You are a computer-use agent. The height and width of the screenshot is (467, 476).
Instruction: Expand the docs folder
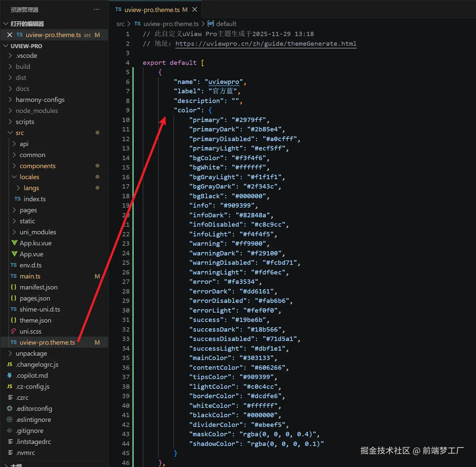[x=54, y=89]
